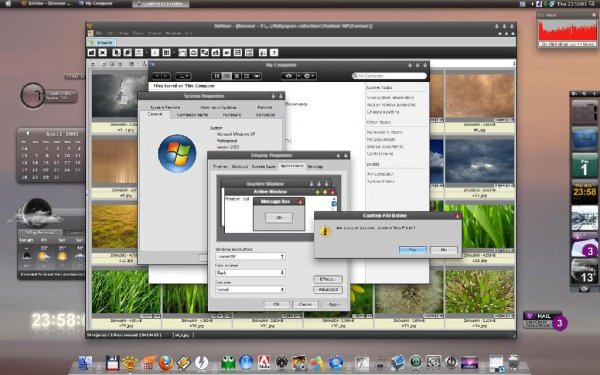The height and width of the screenshot is (375, 600).
Task: Click the warning icon in Confirm File Delete
Action: [x=325, y=231]
